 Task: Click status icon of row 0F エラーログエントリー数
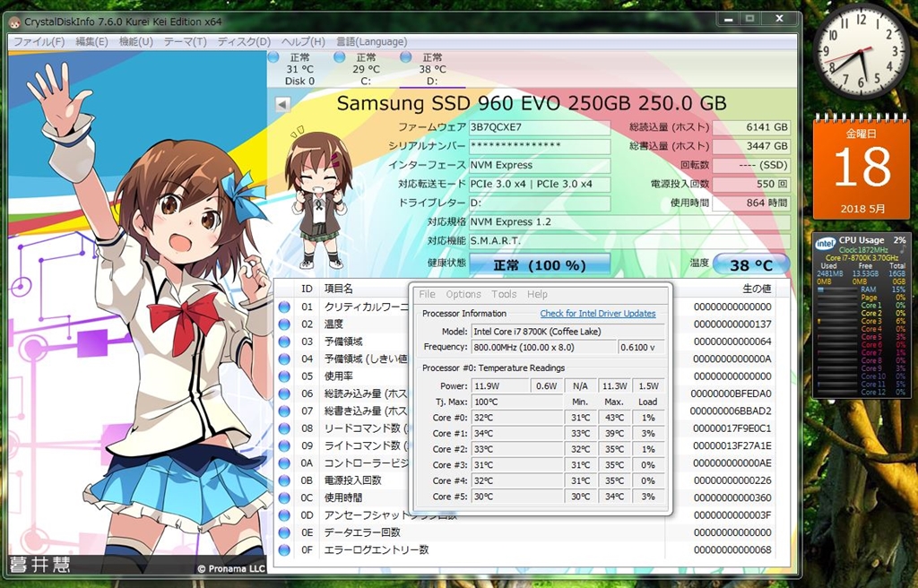click(x=284, y=550)
